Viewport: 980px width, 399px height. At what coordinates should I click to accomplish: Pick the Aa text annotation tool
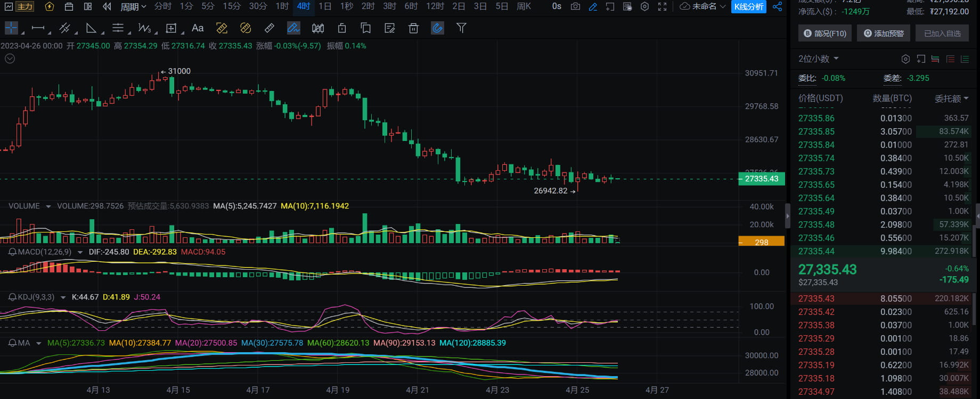click(198, 28)
